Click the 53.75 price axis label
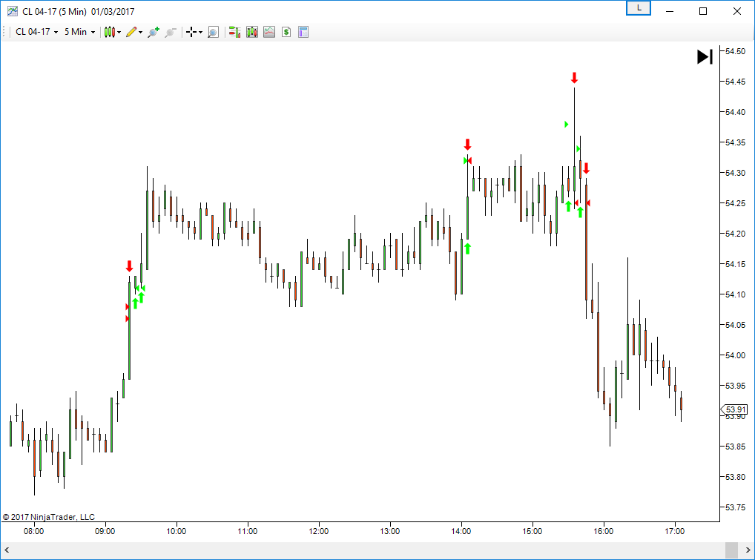The width and height of the screenshot is (755, 560). tap(735, 507)
